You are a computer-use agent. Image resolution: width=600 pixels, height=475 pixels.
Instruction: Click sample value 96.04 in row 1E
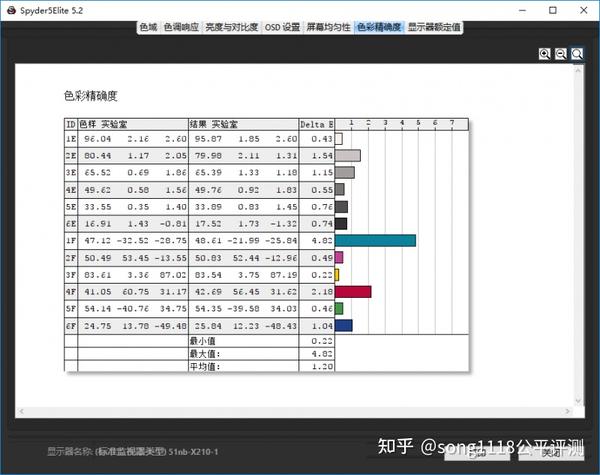click(x=98, y=139)
